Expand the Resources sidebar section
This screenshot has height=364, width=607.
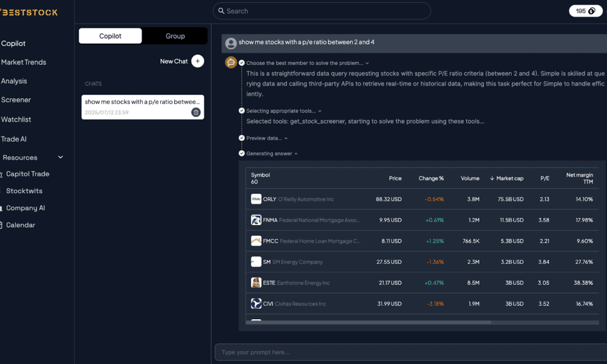pyautogui.click(x=60, y=157)
